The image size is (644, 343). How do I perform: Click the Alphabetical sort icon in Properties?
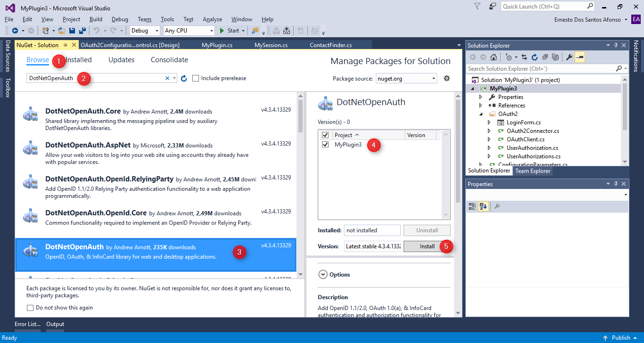coord(483,206)
